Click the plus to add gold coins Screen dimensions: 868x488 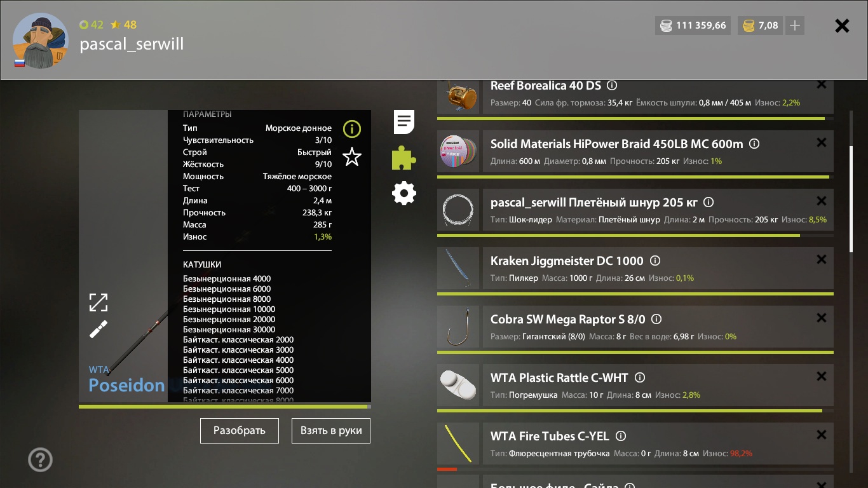pos(795,25)
